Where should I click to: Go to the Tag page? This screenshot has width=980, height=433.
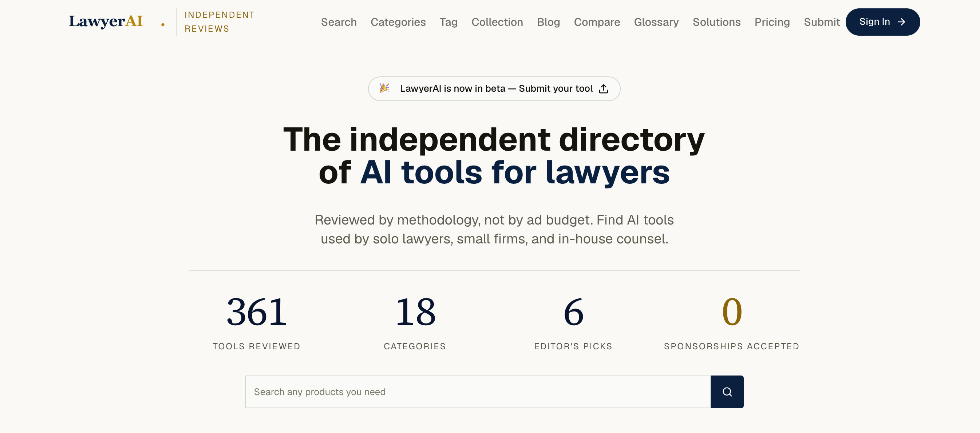(448, 22)
